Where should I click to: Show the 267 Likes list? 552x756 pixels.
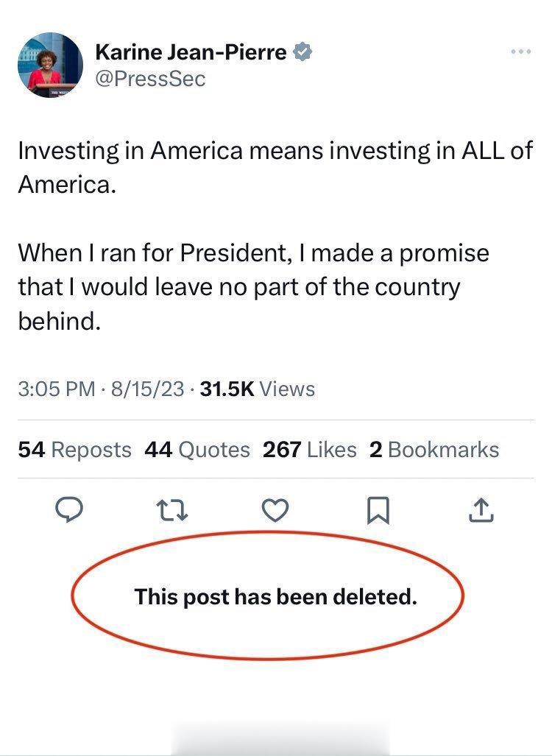[309, 450]
